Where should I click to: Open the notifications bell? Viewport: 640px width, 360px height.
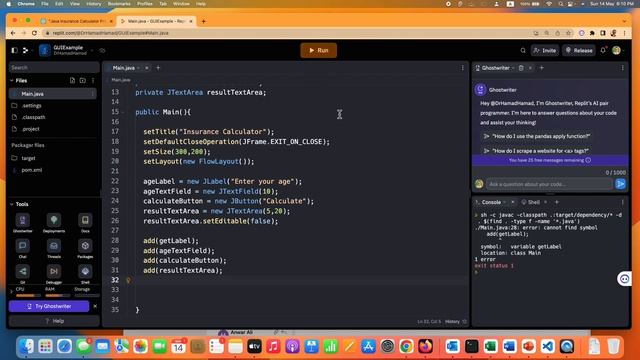click(603, 50)
